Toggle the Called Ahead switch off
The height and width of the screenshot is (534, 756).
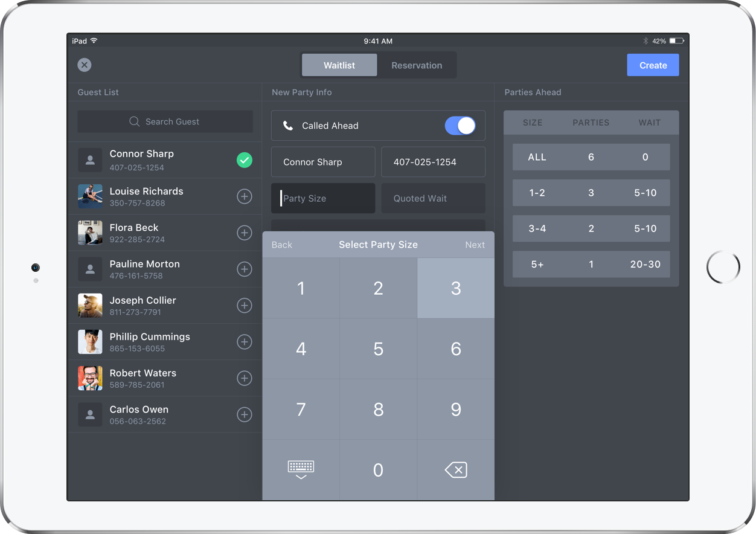[460, 126]
